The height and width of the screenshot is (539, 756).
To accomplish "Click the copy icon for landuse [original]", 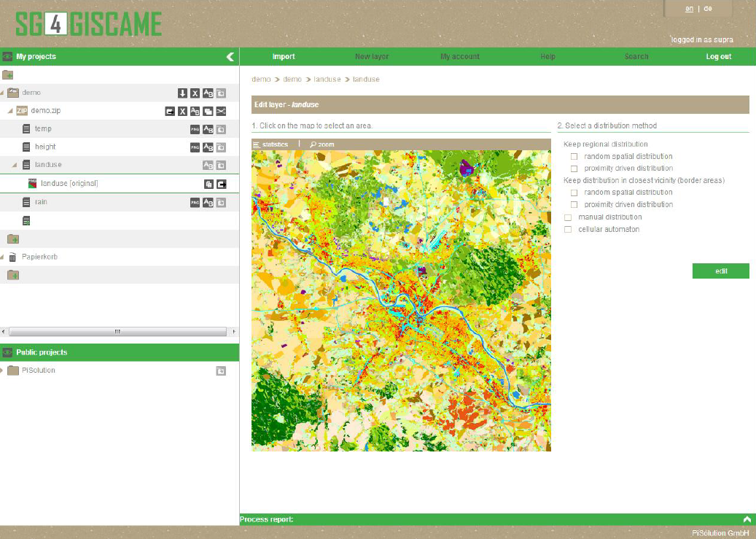I will [x=209, y=184].
